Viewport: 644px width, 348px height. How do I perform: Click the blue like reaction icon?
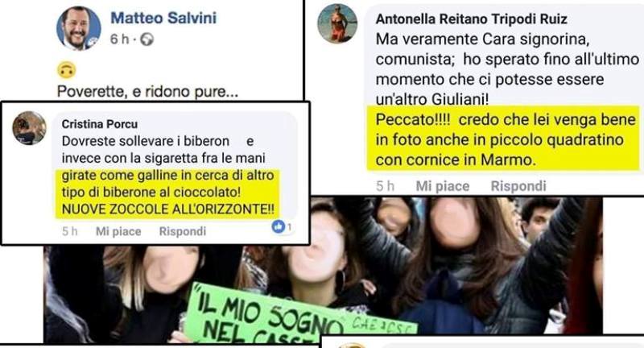(278, 226)
